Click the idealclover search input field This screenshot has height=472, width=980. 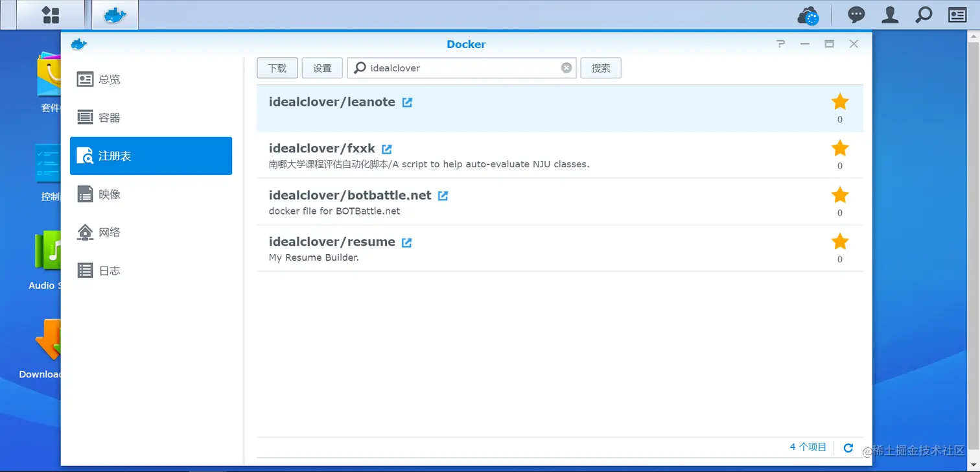click(461, 68)
